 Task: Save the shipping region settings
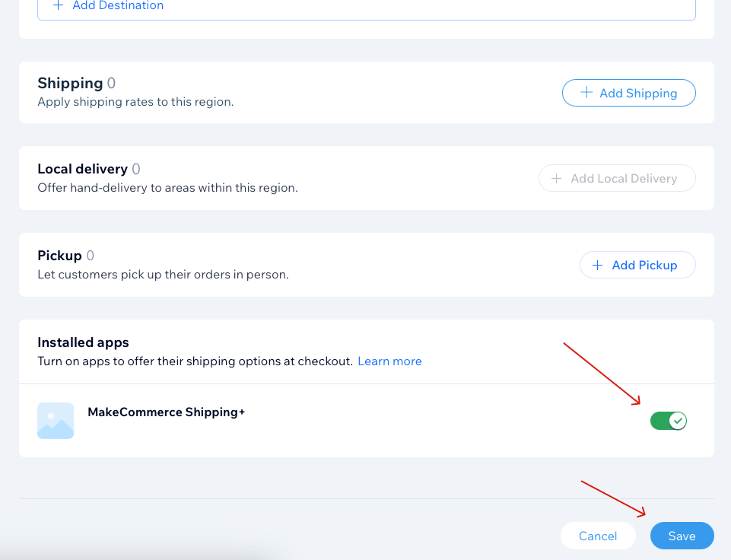682,536
